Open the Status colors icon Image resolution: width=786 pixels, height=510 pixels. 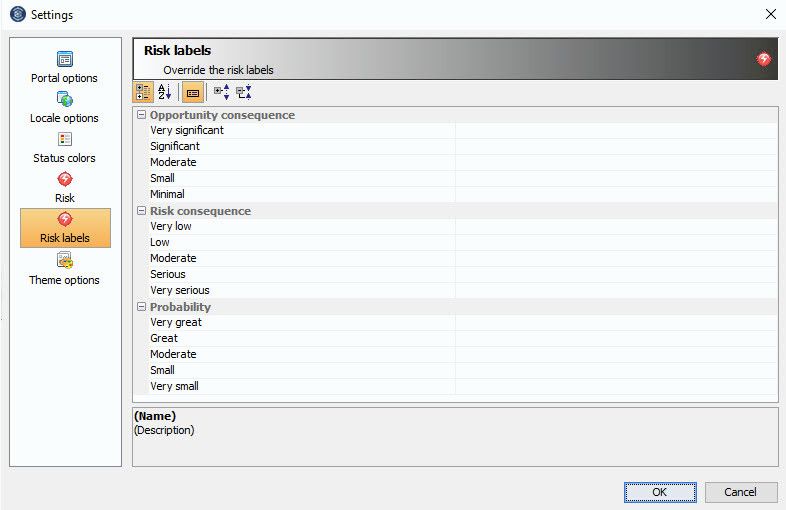[x=65, y=139]
